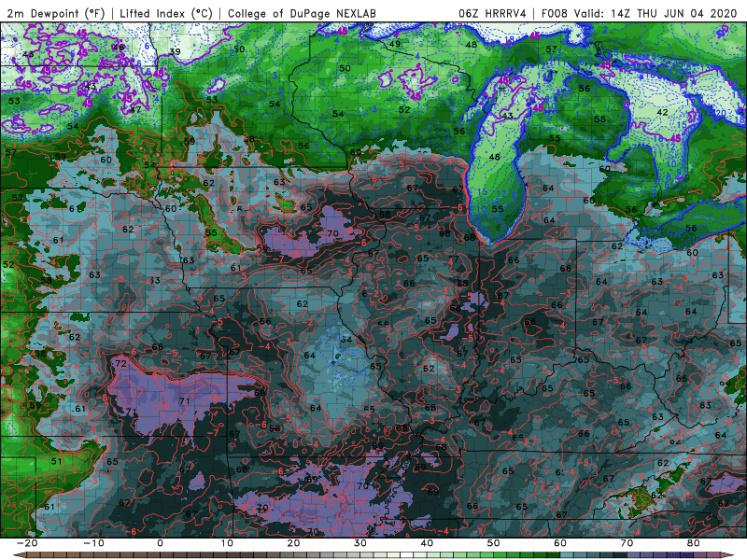Click the 42 dewpoint reading over the lake
The image size is (747, 560).
[662, 112]
